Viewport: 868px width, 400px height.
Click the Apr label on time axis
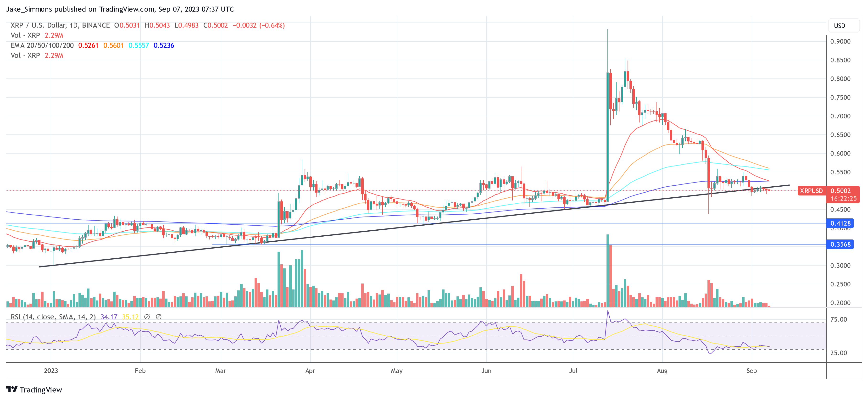[310, 371]
